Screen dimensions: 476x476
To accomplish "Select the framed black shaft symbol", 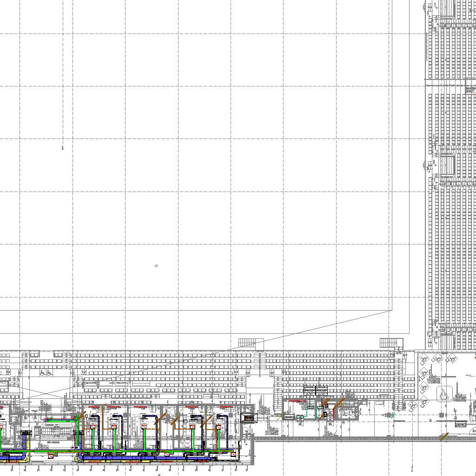I will coord(250,418).
